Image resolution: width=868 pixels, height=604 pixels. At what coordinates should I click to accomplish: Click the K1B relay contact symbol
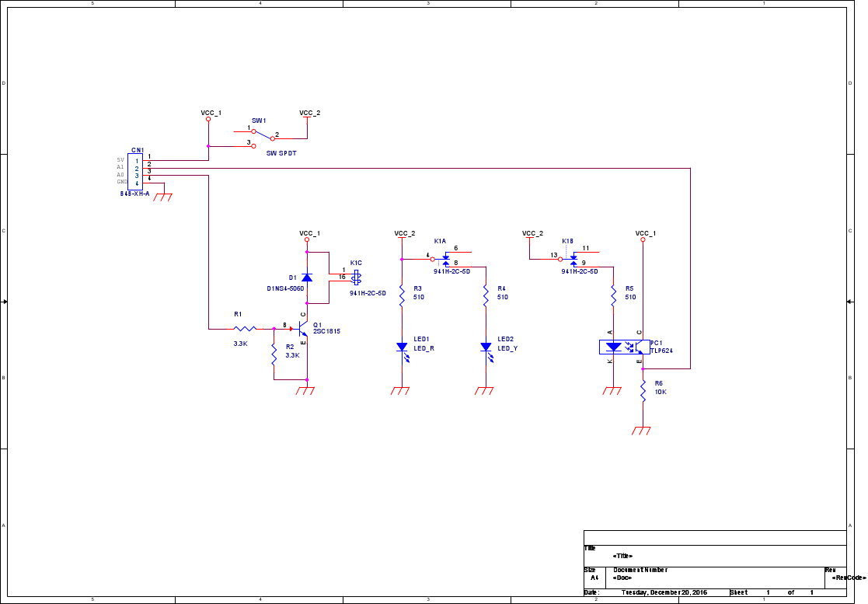pyautogui.click(x=573, y=258)
